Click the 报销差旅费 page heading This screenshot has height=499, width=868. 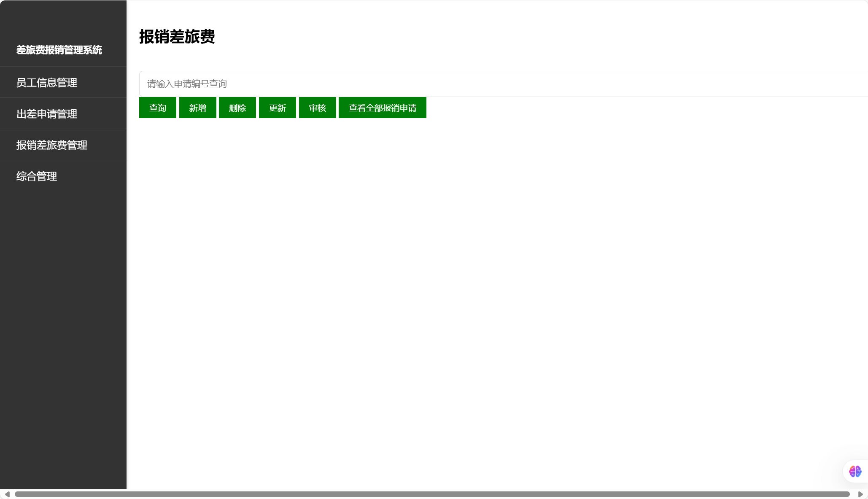click(x=177, y=37)
